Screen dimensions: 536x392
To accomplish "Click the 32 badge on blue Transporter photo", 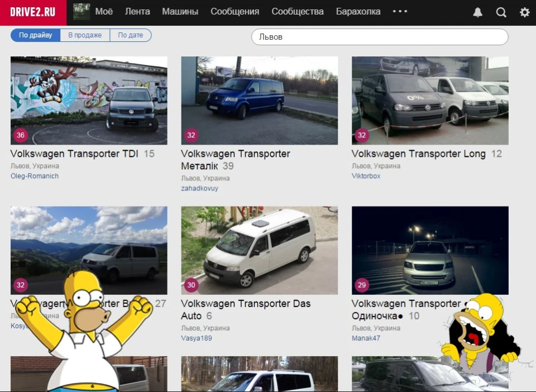I will (x=191, y=135).
